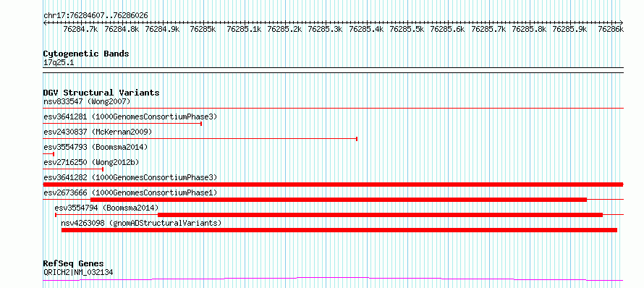Click the right arrow of the coordinate ruler

(x=622, y=22)
